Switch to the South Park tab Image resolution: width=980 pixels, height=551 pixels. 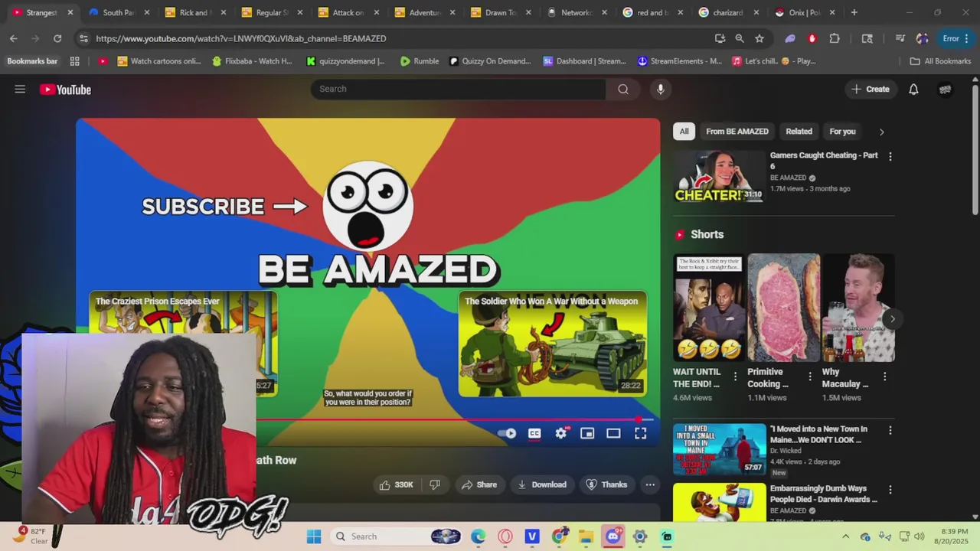point(119,12)
